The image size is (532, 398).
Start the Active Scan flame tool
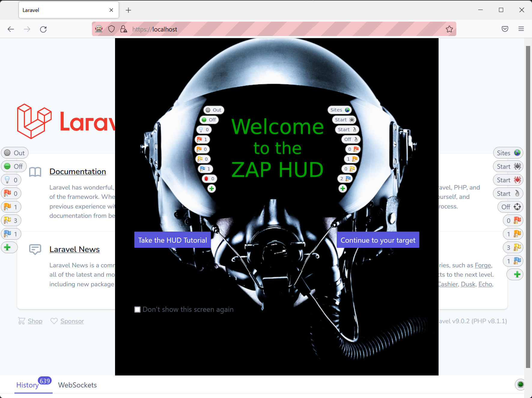tap(508, 193)
